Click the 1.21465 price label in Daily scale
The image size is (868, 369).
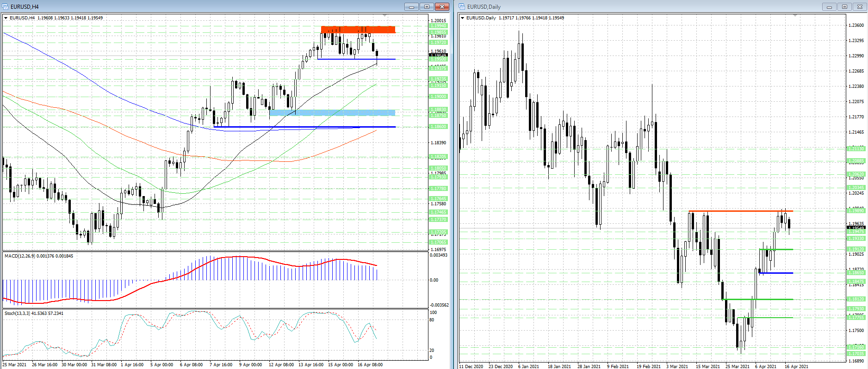[856, 132]
